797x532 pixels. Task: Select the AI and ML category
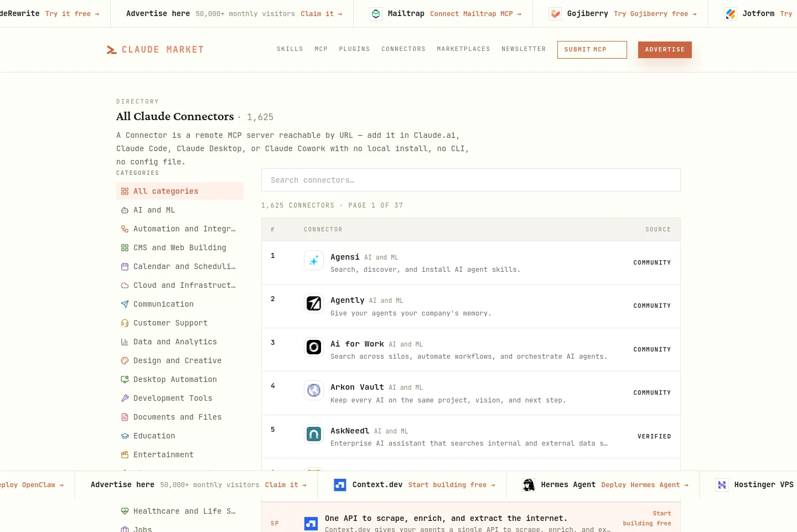[x=180, y=210]
